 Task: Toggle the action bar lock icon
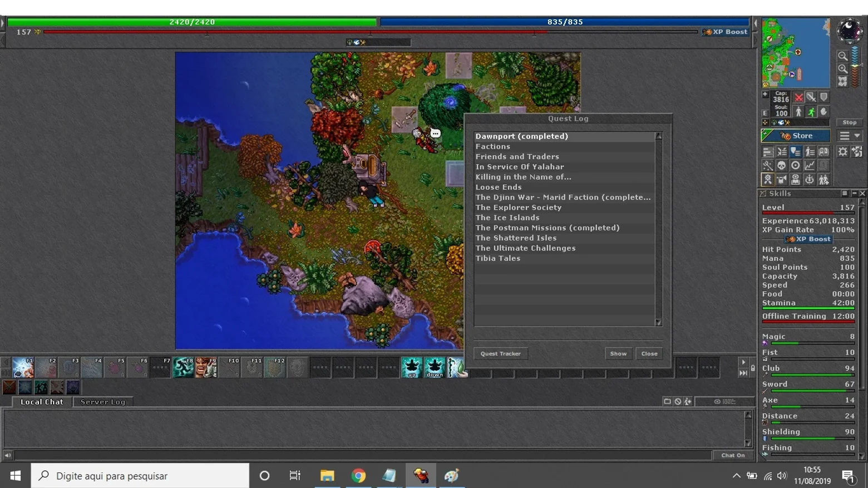pos(753,368)
